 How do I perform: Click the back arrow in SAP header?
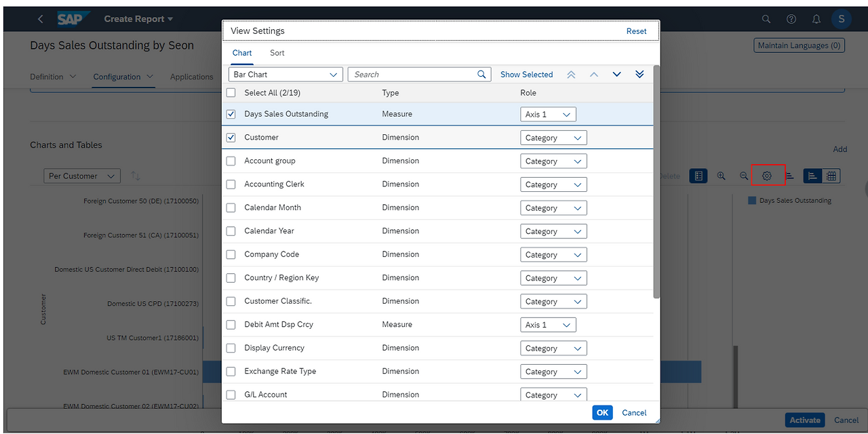coord(40,19)
